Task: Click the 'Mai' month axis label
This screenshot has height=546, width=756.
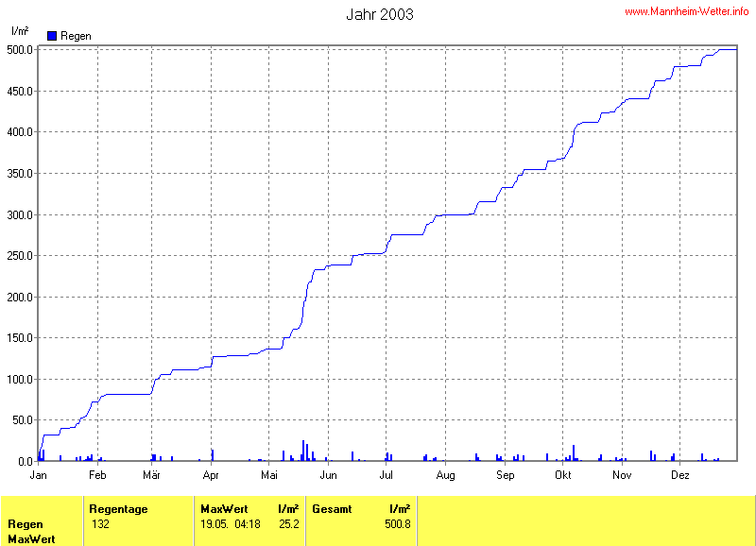Action: 270,475
